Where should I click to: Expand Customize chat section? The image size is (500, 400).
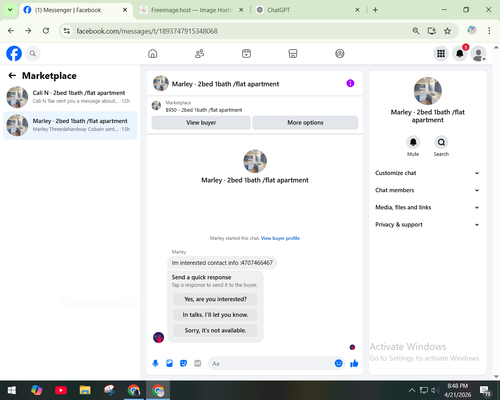coord(427,173)
